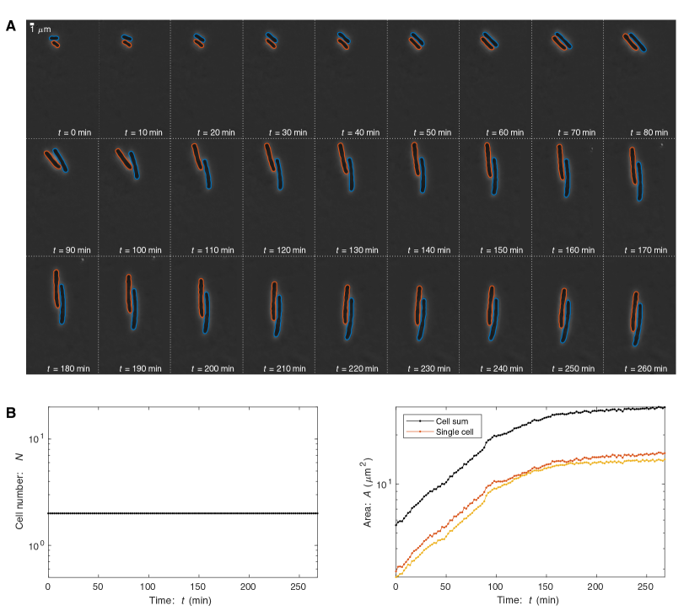Click the blue-outlined cell at t = 0 min
The image size is (700, 611).
(x=54, y=39)
